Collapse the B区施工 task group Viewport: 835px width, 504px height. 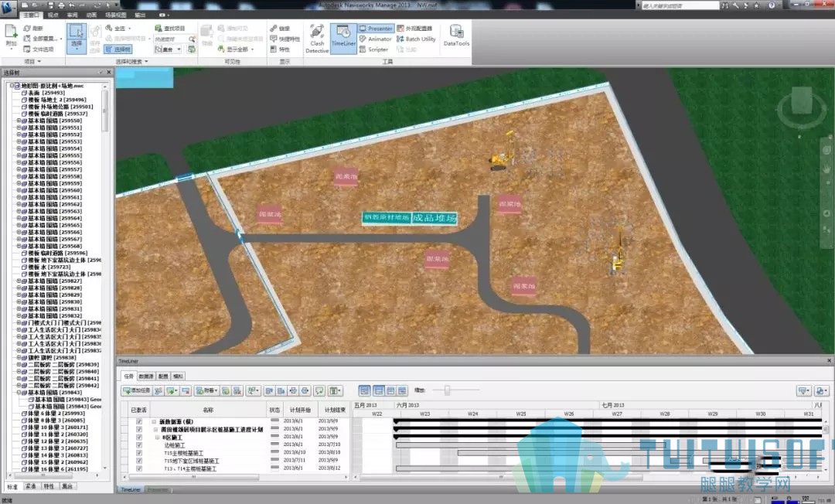click(x=158, y=438)
